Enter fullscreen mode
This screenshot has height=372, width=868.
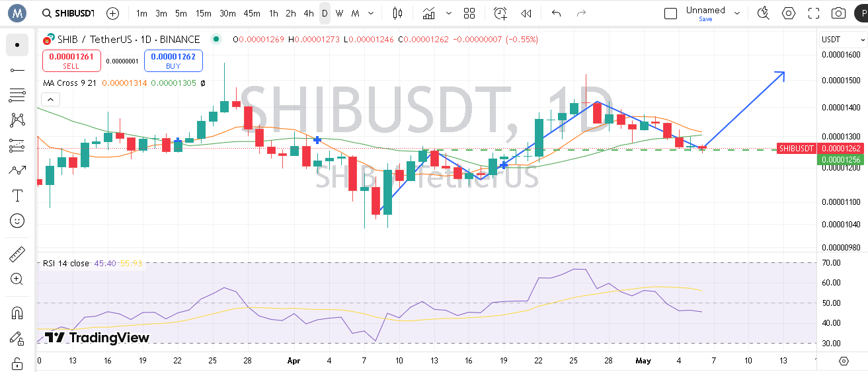pos(814,13)
